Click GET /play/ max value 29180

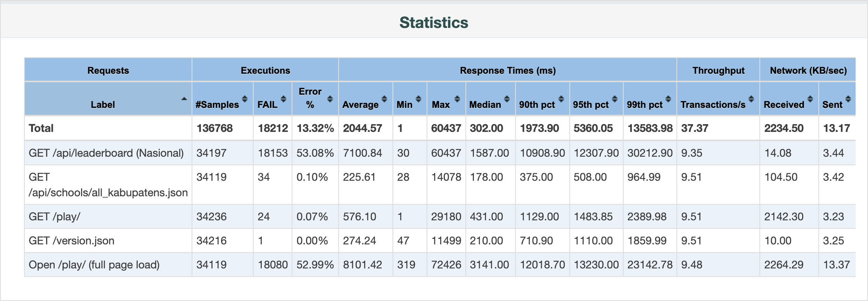click(x=446, y=217)
